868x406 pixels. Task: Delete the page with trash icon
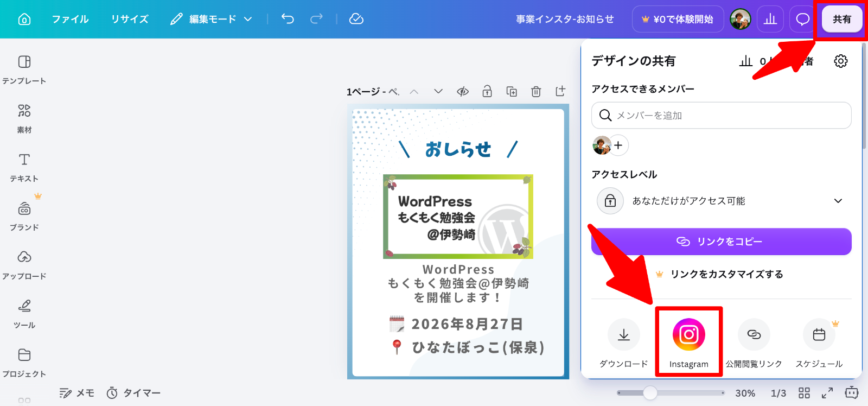(x=536, y=92)
